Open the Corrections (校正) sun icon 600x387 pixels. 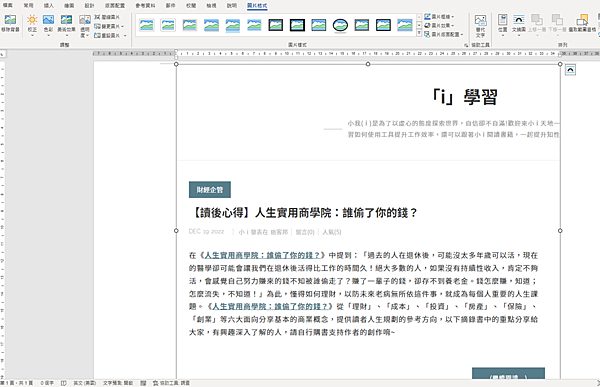32,25
